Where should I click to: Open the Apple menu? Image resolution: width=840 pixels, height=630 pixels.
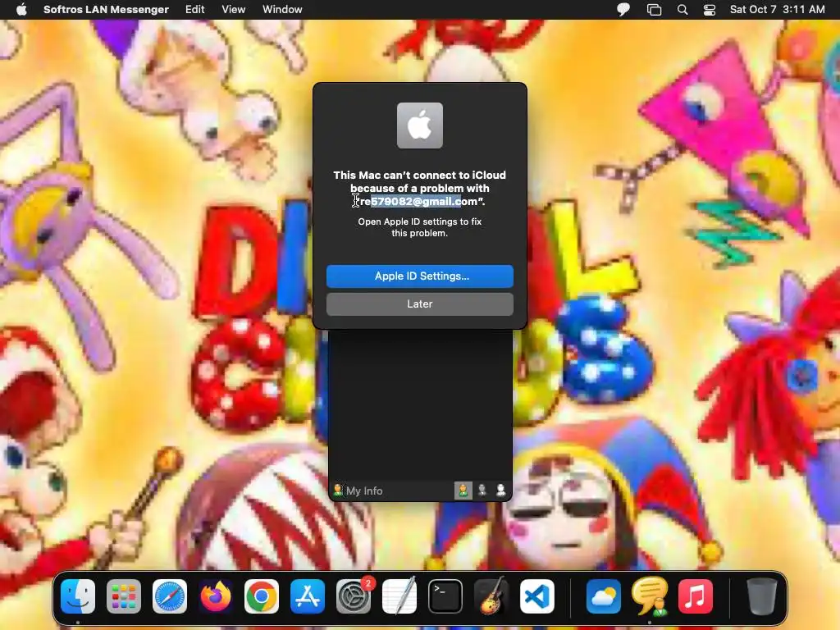pos(21,9)
